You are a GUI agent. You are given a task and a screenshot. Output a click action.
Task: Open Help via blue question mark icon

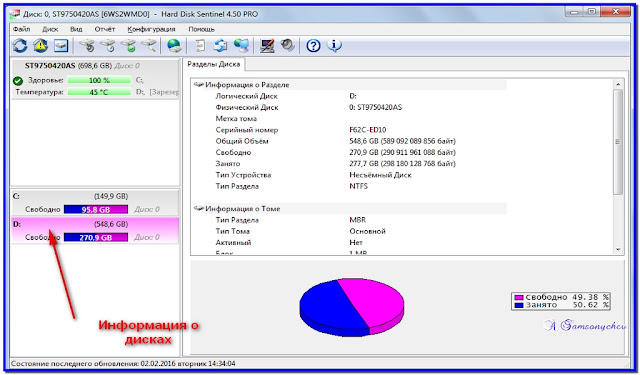coord(313,45)
